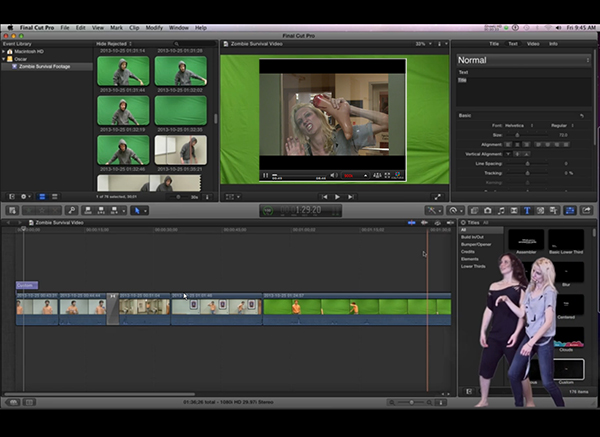600x437 pixels.
Task: Toggle list view in event browser
Action: point(55,197)
